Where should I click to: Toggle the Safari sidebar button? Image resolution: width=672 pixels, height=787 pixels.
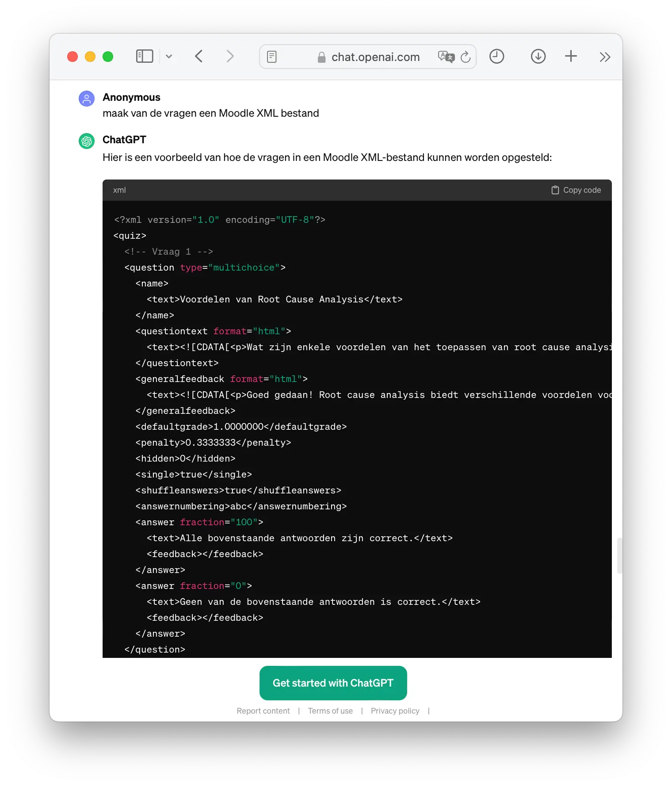(x=145, y=57)
